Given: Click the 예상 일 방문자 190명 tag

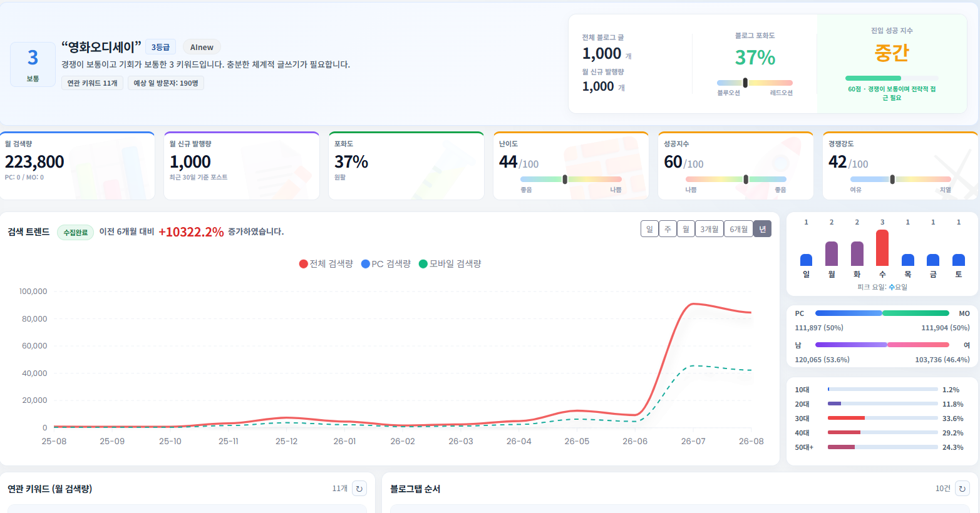Looking at the screenshot, I should click(x=166, y=83).
